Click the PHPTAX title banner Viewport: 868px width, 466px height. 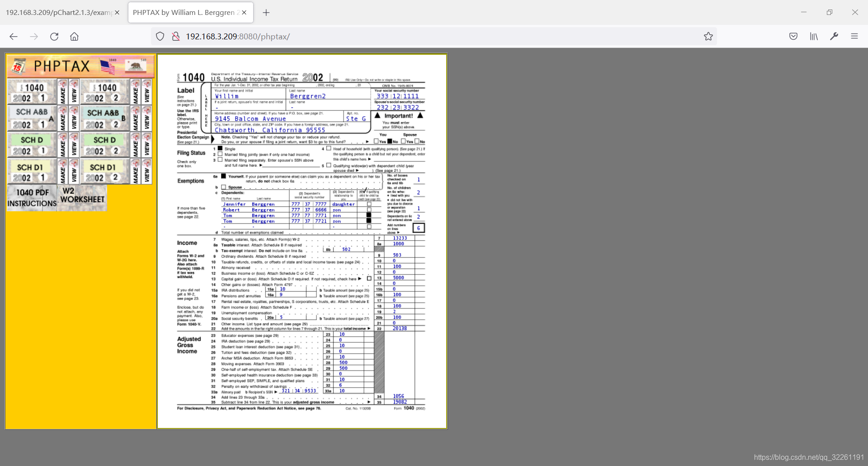coord(80,66)
